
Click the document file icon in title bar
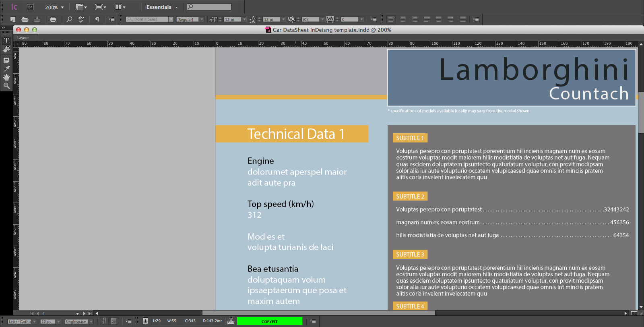(268, 30)
